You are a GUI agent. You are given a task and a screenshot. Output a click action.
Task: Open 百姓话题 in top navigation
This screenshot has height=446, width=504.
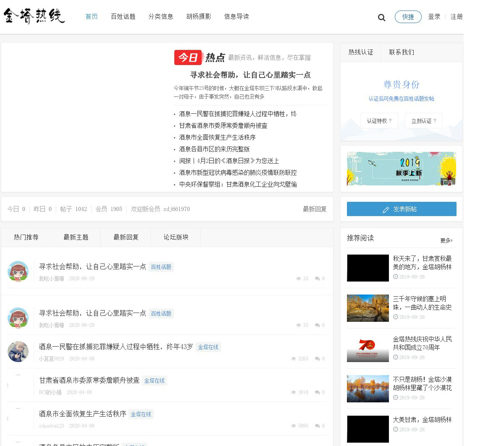tap(123, 17)
